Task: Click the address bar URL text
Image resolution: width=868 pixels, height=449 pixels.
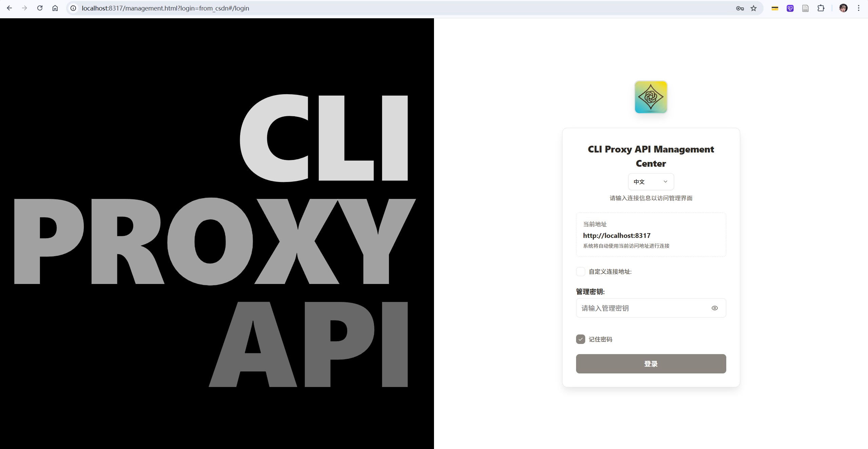Action: pos(165,8)
